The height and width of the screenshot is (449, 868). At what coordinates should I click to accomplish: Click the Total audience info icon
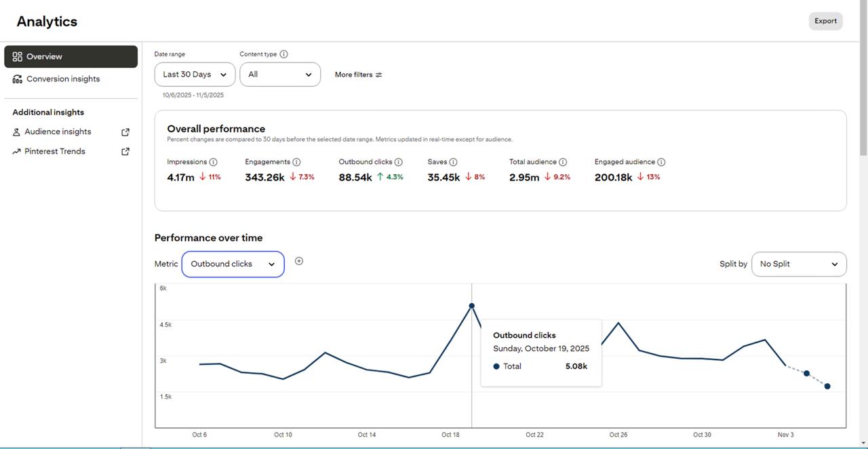point(563,162)
